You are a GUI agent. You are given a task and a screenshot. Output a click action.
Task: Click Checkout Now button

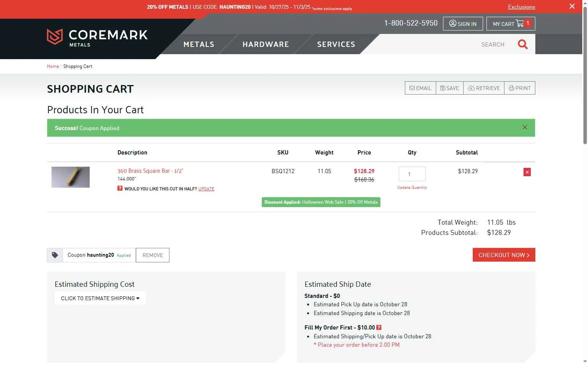point(504,255)
